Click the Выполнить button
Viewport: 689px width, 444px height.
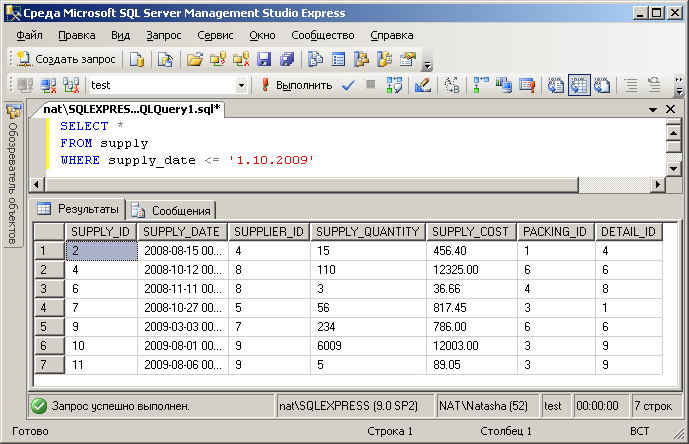click(297, 85)
